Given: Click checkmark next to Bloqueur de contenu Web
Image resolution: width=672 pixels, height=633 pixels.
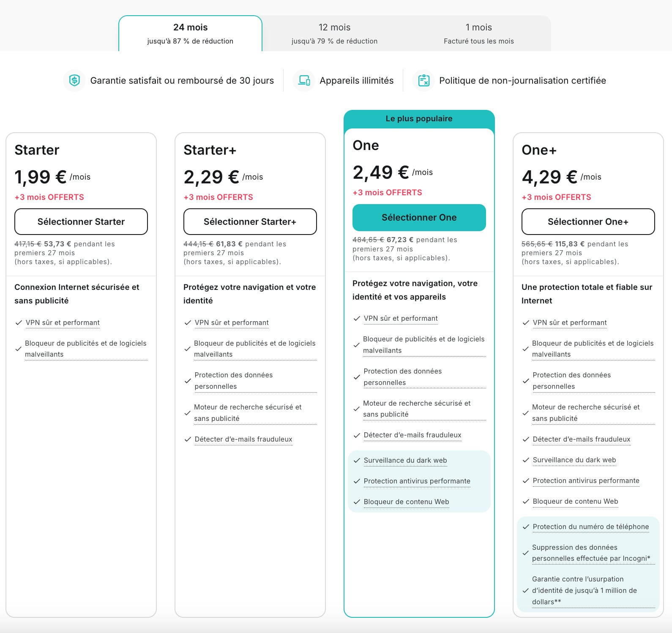Looking at the screenshot, I should click(356, 502).
